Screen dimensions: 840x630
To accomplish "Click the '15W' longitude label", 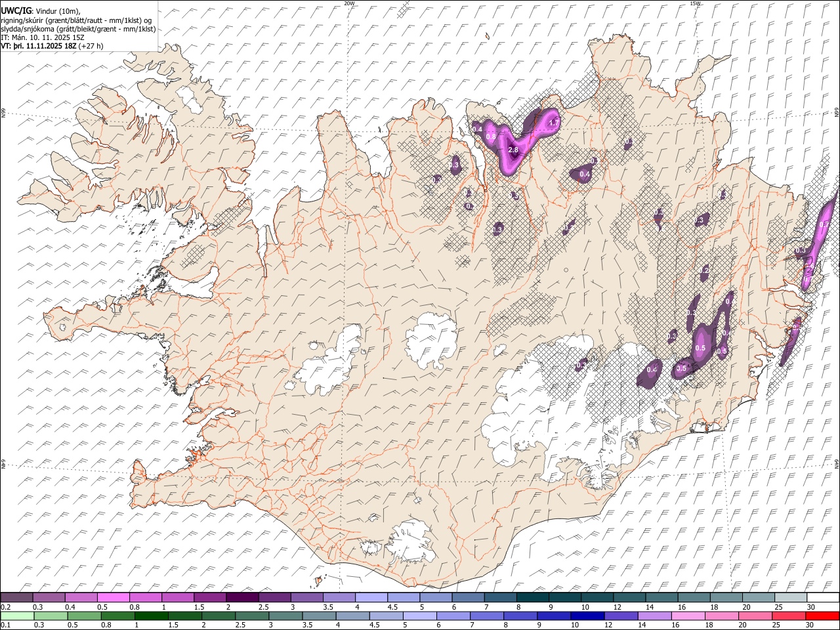I will 695,3.
